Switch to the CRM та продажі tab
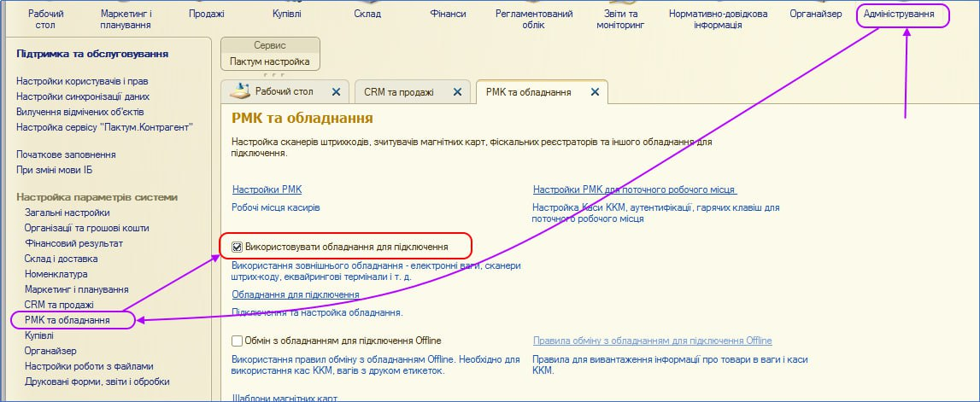Image resolution: width=980 pixels, height=402 pixels. (x=398, y=92)
